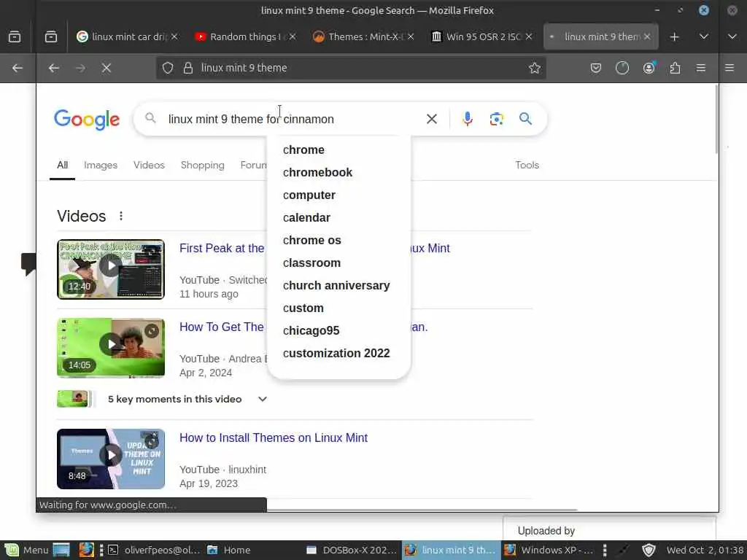Open 'How To Get The' video link
This screenshot has width=747, height=560.
(222, 327)
